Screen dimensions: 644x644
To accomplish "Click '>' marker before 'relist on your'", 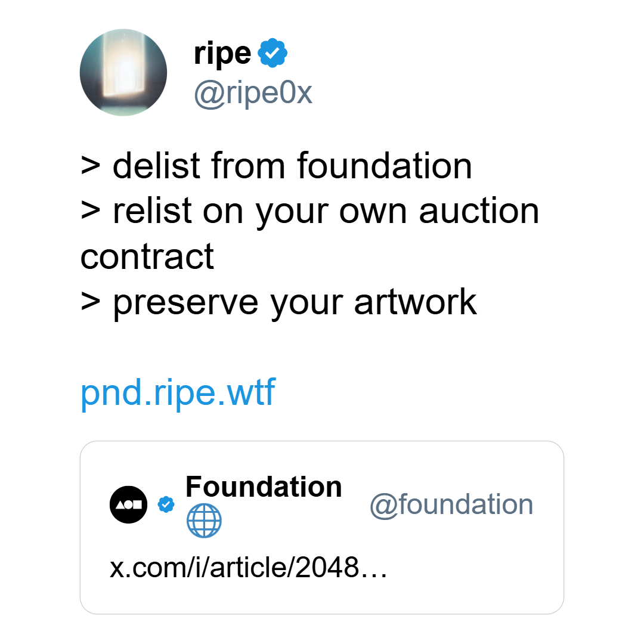I will coord(91,212).
